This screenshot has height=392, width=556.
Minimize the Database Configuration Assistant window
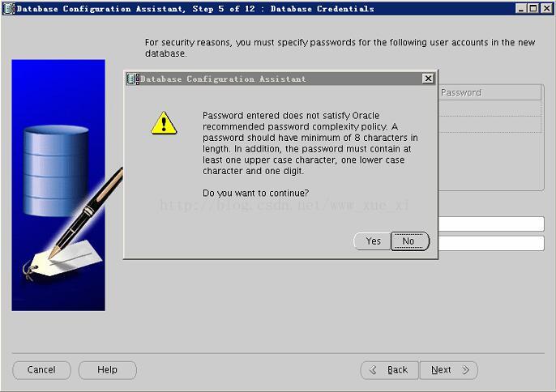(520, 9)
